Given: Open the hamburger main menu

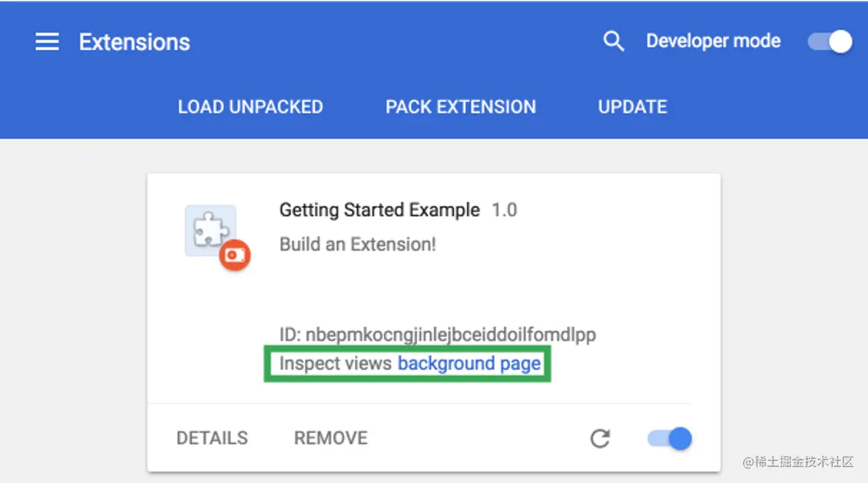Looking at the screenshot, I should pos(47,42).
